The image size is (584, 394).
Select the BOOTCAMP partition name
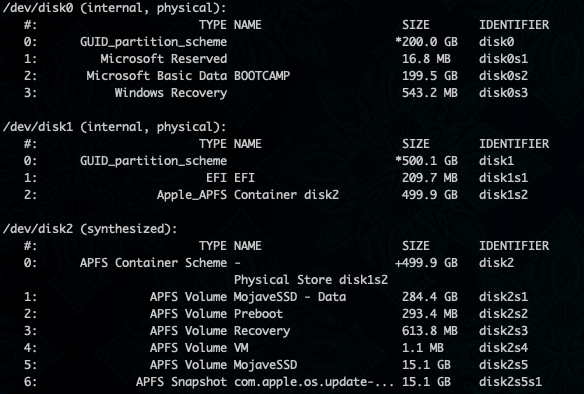point(262,76)
